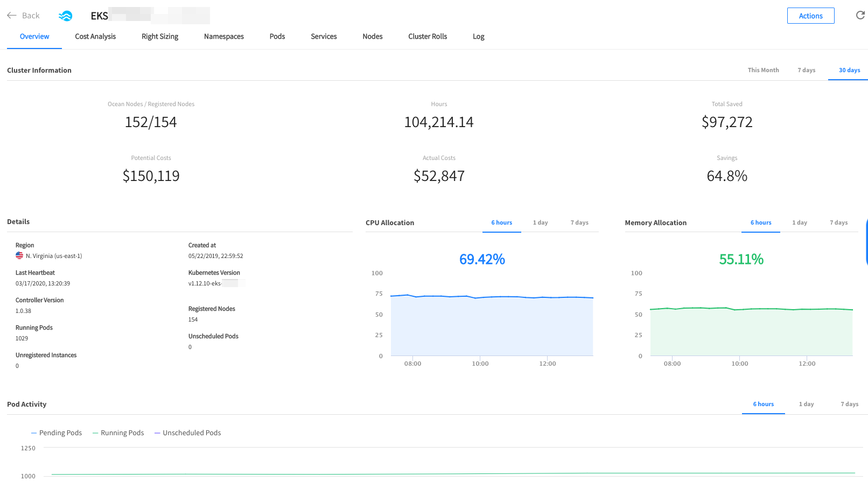Click the Ocean wave logo icon
This screenshot has width=868, height=481.
pos(65,16)
